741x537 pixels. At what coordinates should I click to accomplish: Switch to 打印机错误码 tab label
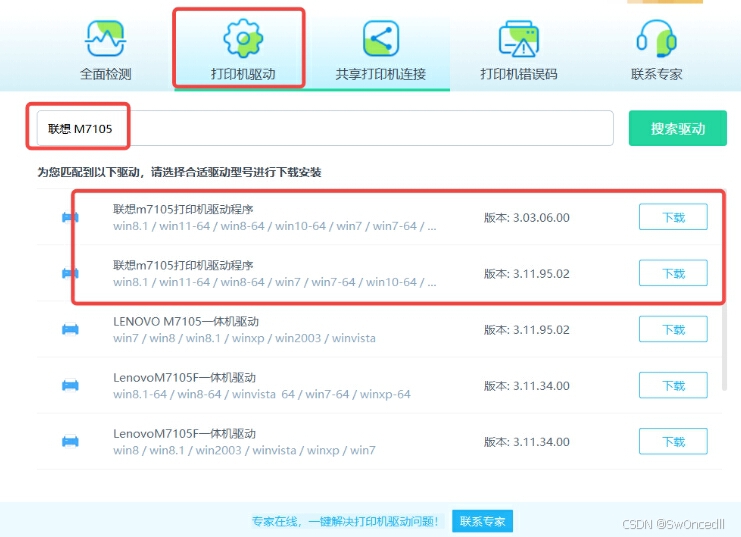(519, 74)
